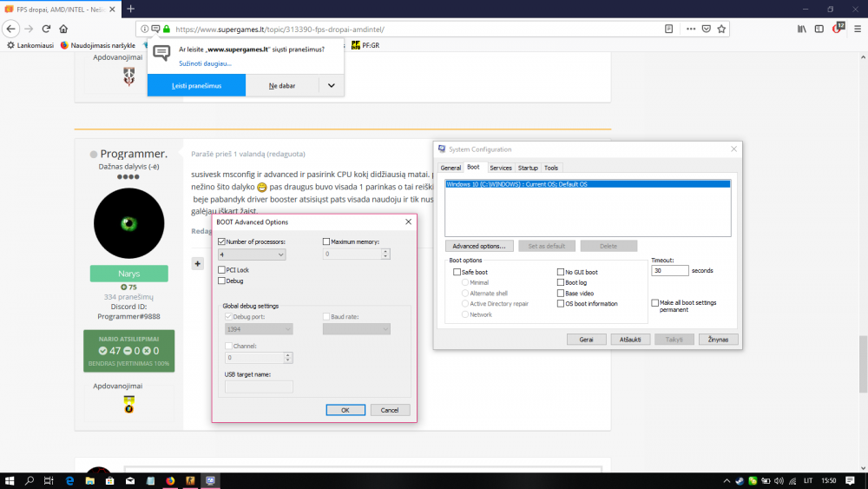868x489 pixels.
Task: Tick the Safe boot checkbox
Action: tap(457, 272)
